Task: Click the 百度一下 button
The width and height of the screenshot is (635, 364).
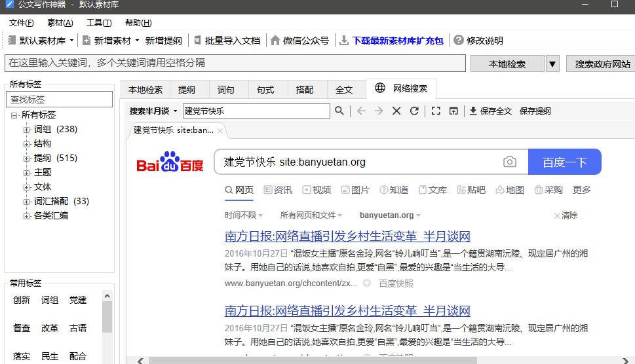Action: tap(564, 162)
